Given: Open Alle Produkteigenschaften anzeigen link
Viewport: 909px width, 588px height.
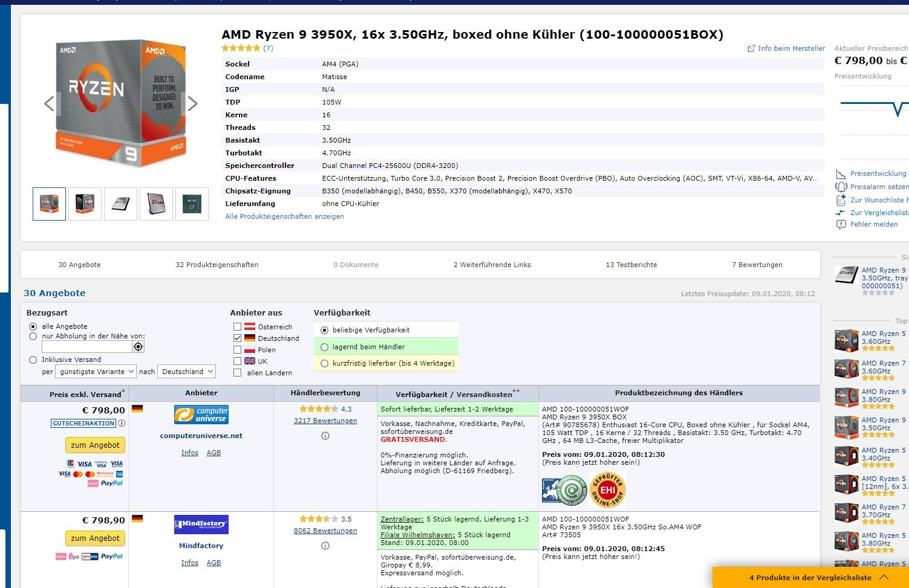Looking at the screenshot, I should point(284,216).
